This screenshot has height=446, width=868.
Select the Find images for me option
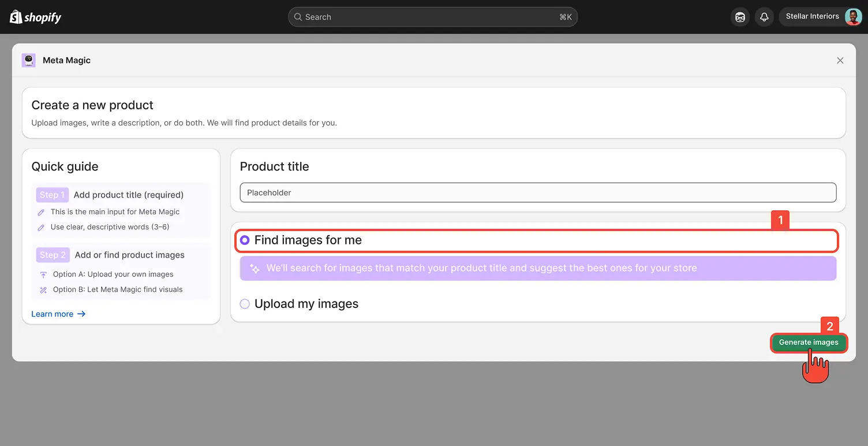[245, 240]
